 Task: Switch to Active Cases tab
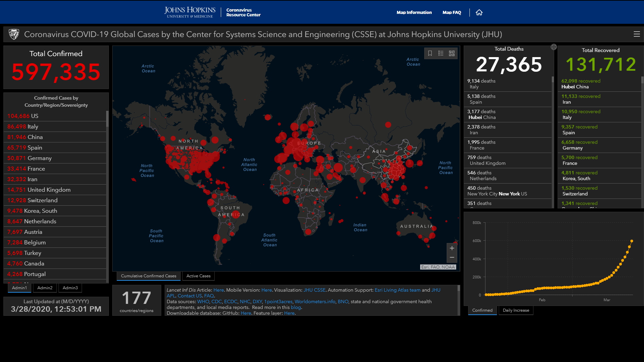198,276
